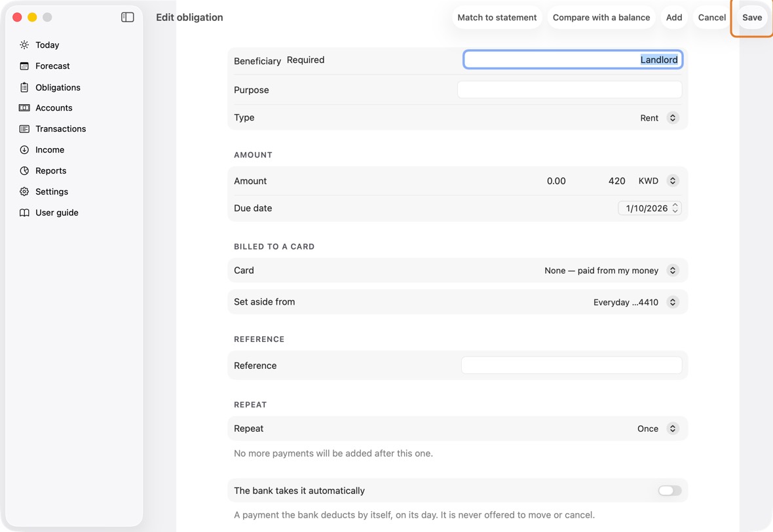This screenshot has height=532, width=773.
Task: Switch to Transactions view
Action: [61, 128]
